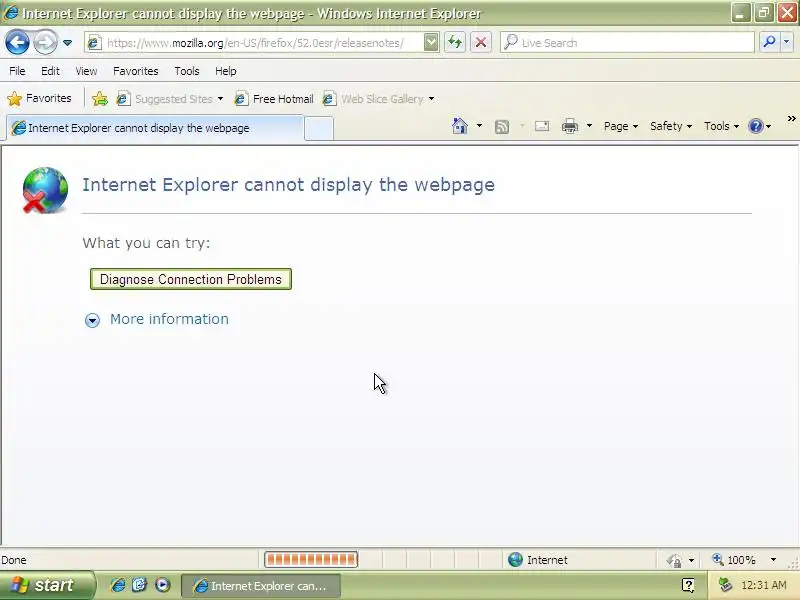Click the Protected Mode status bar icon
This screenshot has width=800, height=600.
click(674, 560)
